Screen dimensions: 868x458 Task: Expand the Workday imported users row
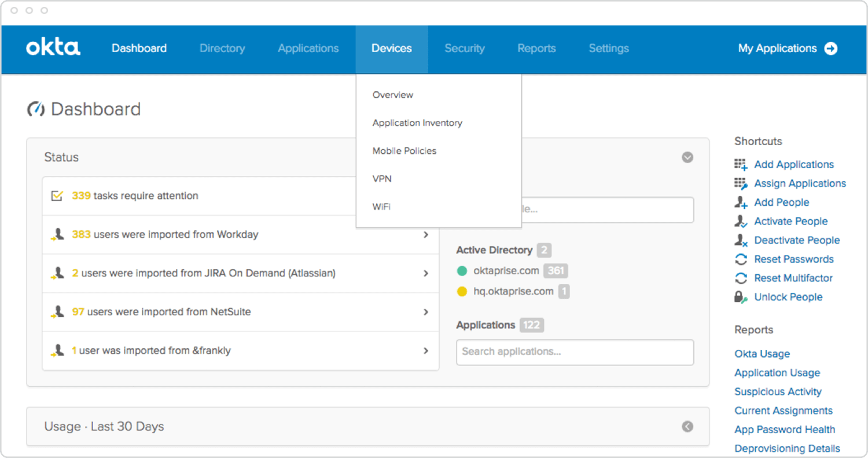tap(426, 235)
